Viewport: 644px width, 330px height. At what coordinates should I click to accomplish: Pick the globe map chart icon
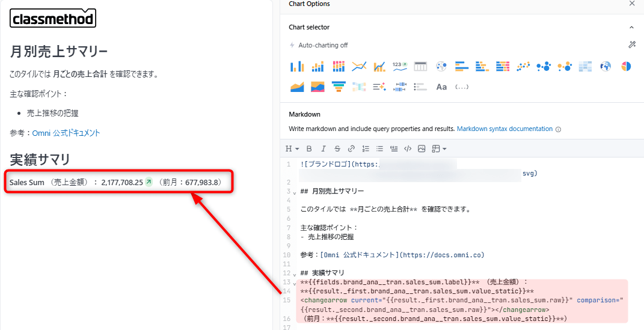606,66
